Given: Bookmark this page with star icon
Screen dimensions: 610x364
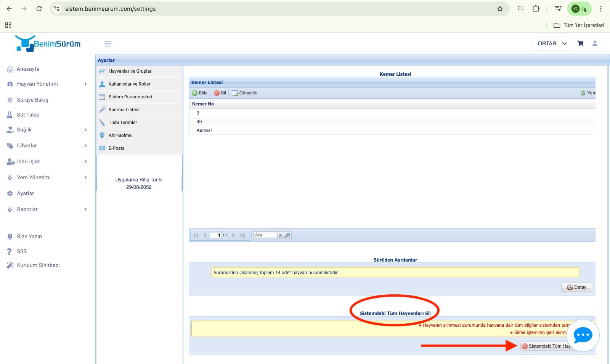Looking at the screenshot, I should click(500, 9).
